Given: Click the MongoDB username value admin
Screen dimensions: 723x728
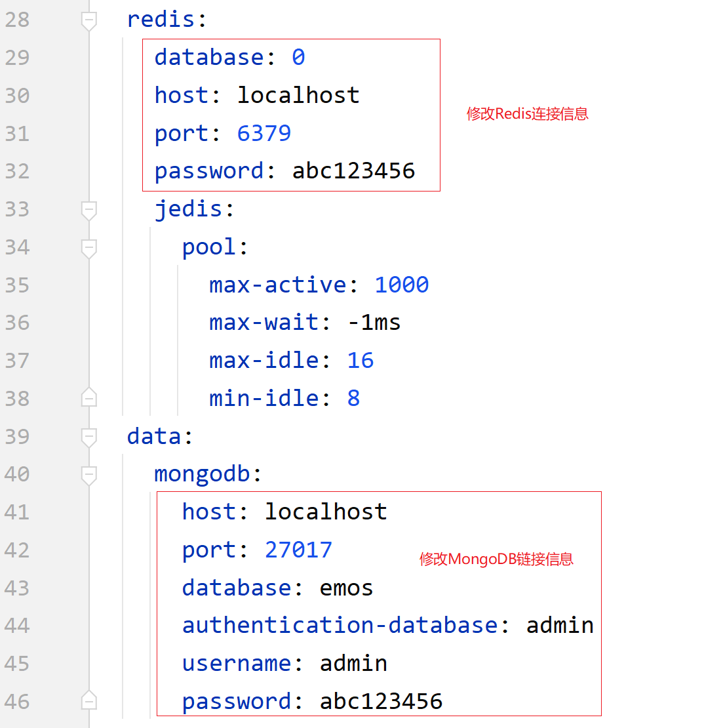Looking at the screenshot, I should pyautogui.click(x=353, y=663).
